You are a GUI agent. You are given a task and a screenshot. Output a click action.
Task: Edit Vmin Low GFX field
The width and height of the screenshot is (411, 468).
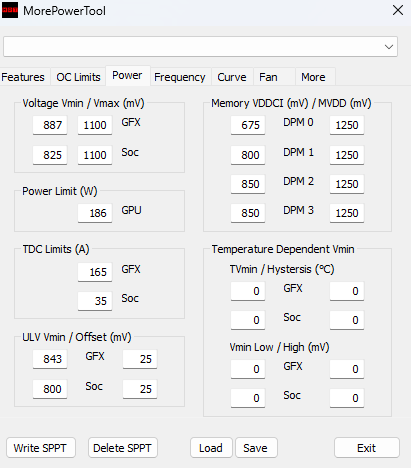pyautogui.click(x=248, y=369)
